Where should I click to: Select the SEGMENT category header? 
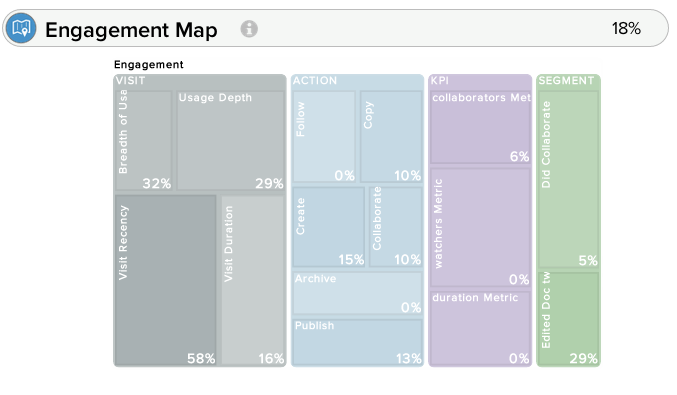coord(566,81)
